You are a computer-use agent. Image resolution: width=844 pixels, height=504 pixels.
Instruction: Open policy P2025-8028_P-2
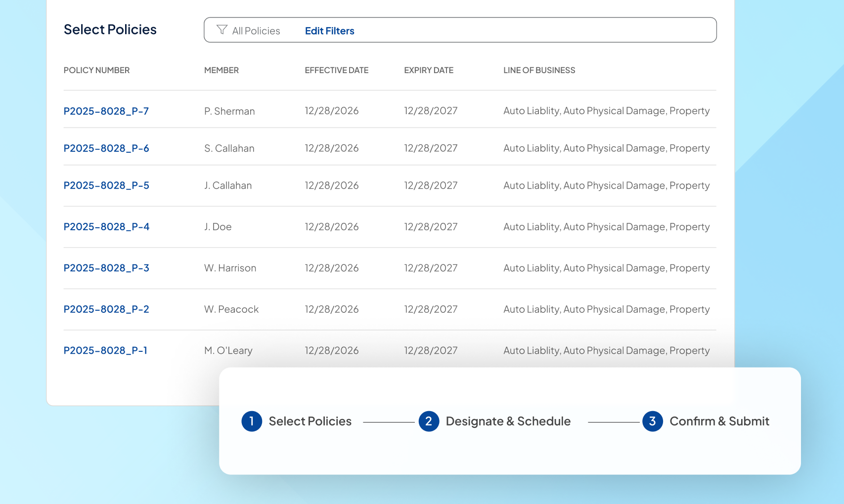(x=106, y=309)
